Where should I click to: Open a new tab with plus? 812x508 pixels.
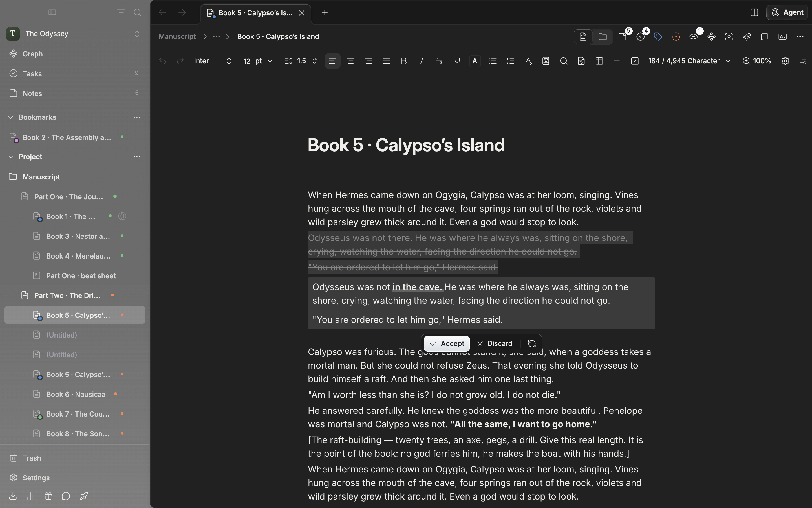[325, 12]
